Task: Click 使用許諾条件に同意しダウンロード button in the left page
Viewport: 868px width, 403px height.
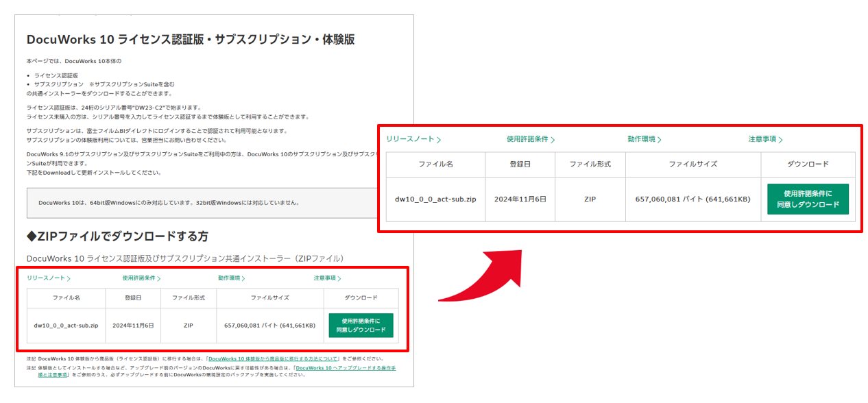Action: [x=361, y=326]
